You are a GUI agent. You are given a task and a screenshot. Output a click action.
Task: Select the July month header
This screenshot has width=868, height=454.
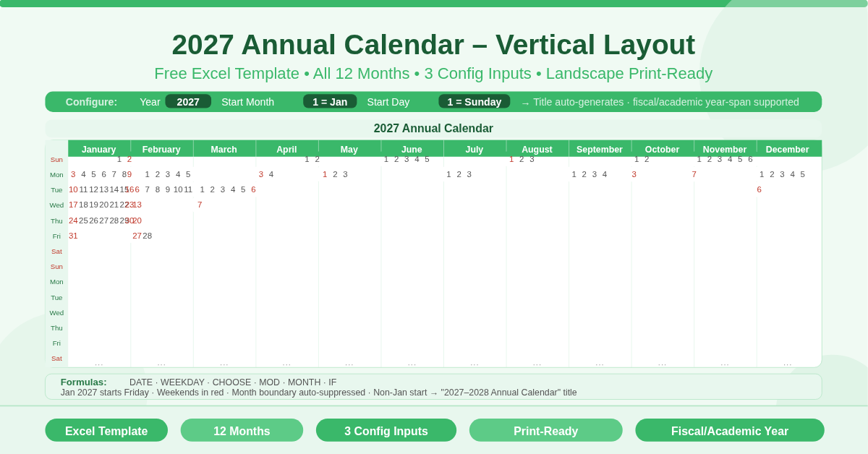pyautogui.click(x=475, y=149)
